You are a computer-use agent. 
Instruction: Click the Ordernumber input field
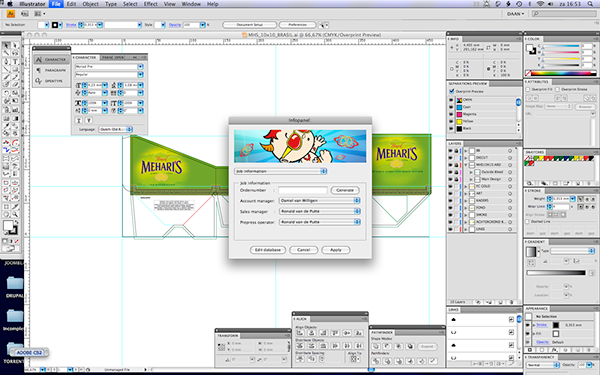pos(303,190)
